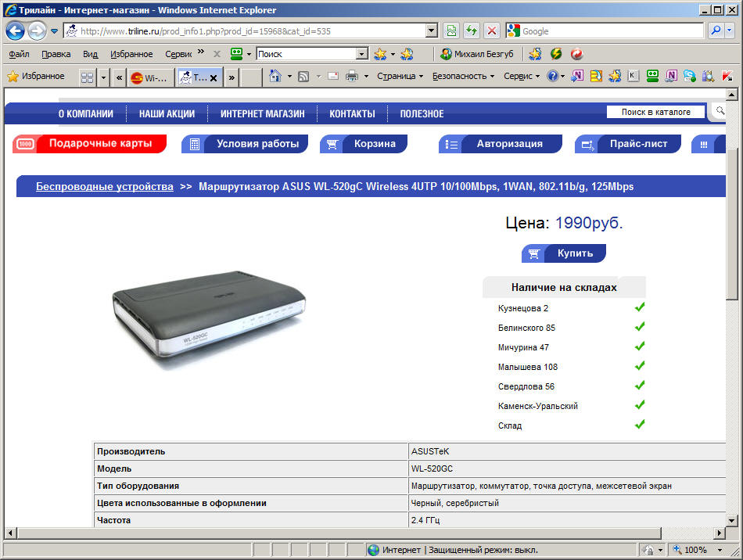Expand the Страница menu dropdown
743x560 pixels.
400,77
